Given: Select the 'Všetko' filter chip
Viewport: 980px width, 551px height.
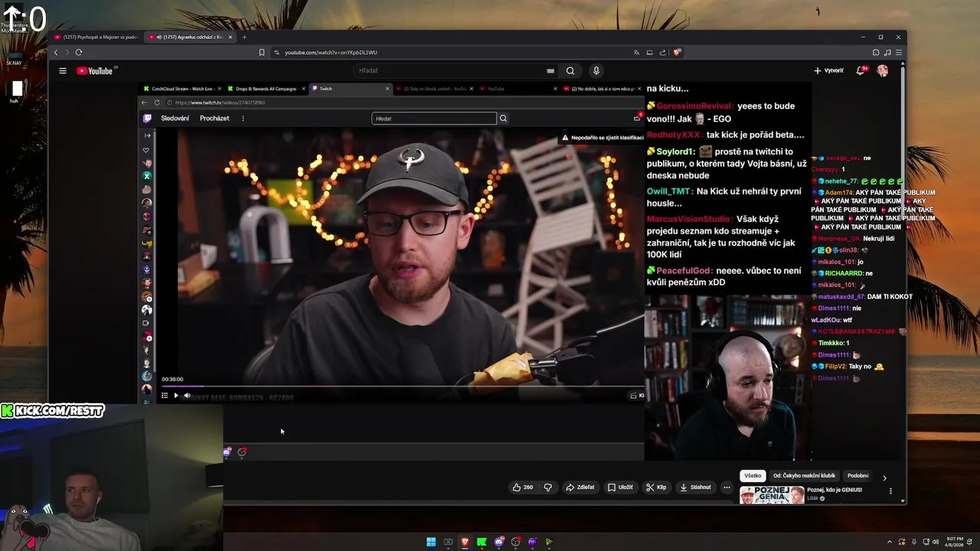Looking at the screenshot, I should [x=753, y=475].
